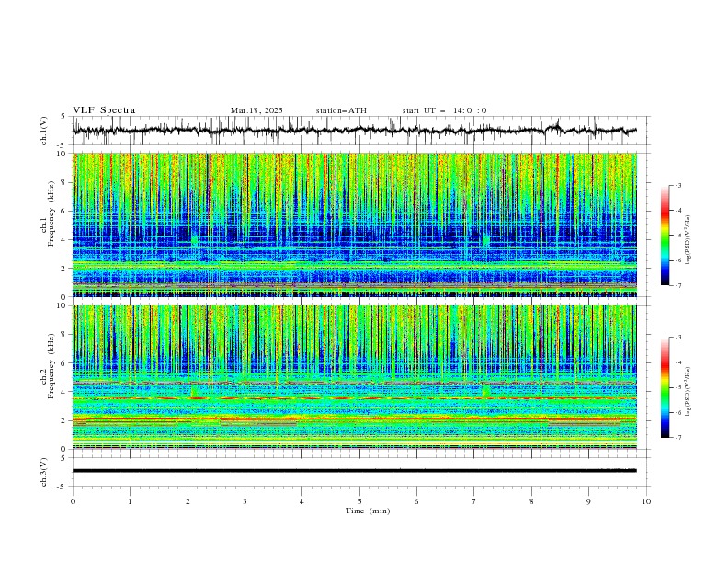728x563 pixels.
Task: Click the ch.1 colorbar "log(PSD)(V²/Hz)" label
Action: point(689,240)
